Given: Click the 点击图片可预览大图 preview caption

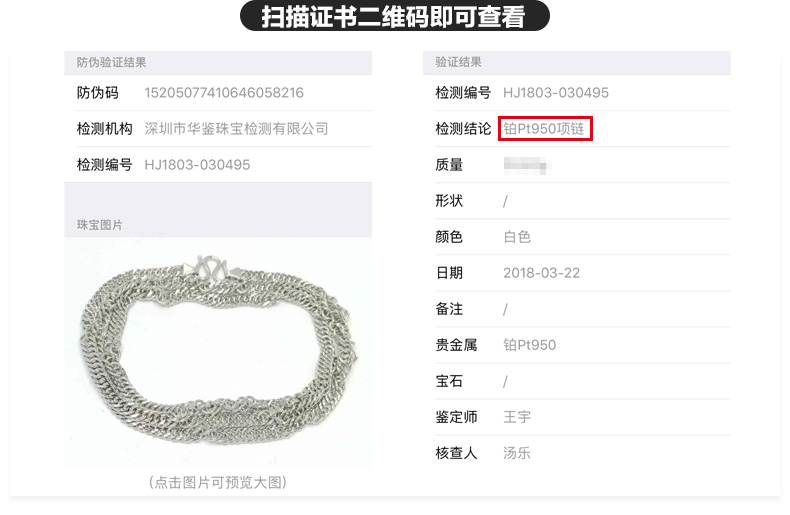Looking at the screenshot, I should 218,482.
